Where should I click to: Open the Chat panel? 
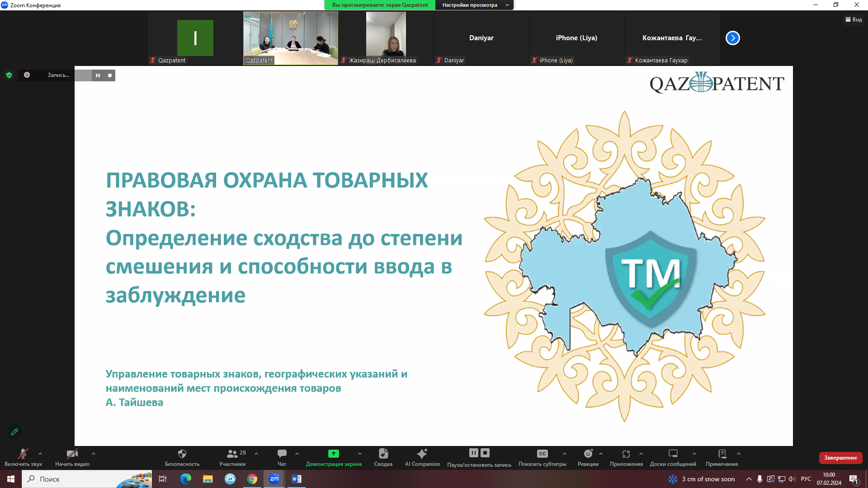[282, 454]
